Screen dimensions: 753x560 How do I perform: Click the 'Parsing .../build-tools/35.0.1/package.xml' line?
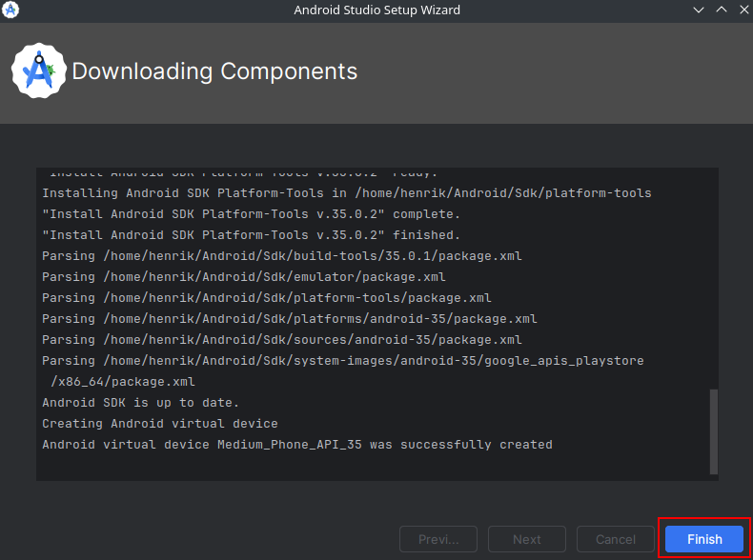click(282, 256)
